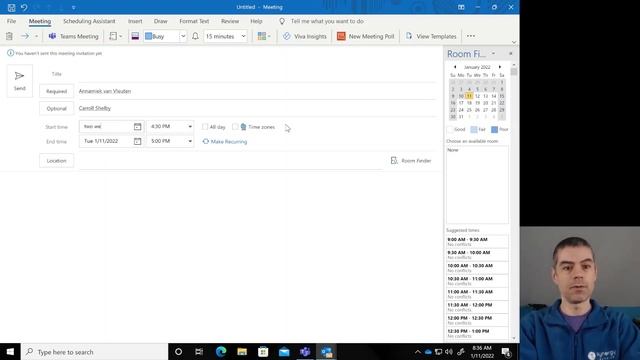This screenshot has width=640, height=360.
Task: Expand the Categorize dropdown arrow
Action: click(x=269, y=36)
